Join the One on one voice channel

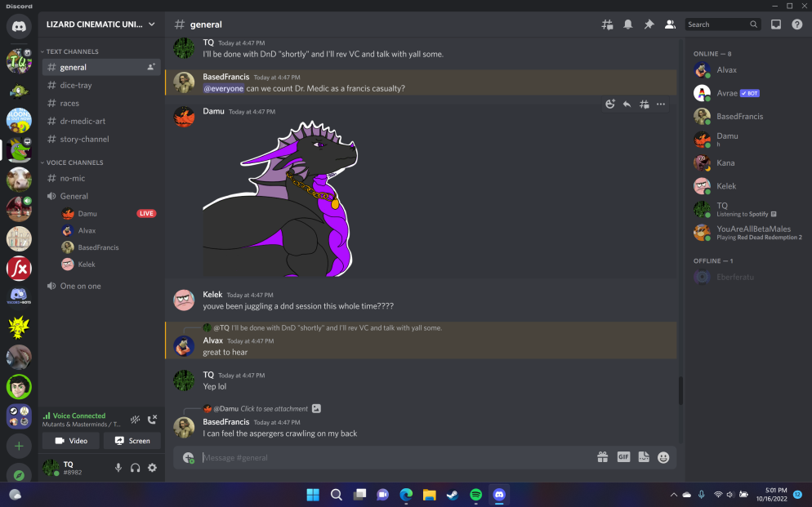click(x=101, y=286)
